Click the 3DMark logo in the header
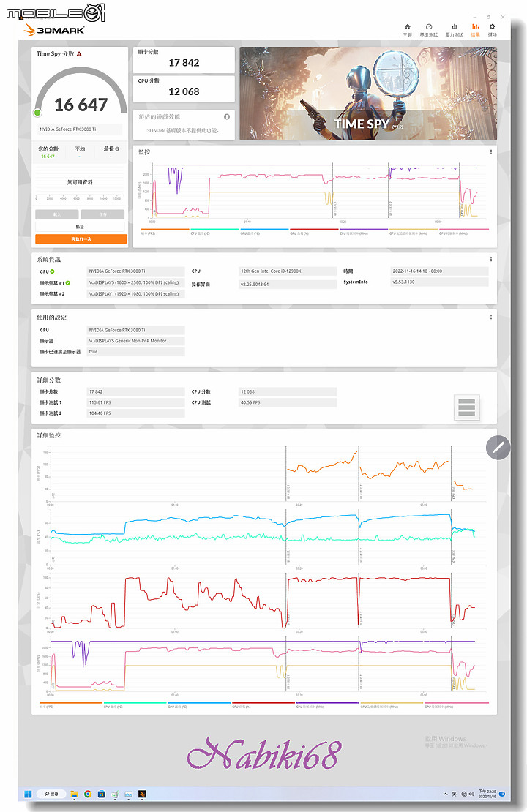The width and height of the screenshot is (527, 812). 54,30
